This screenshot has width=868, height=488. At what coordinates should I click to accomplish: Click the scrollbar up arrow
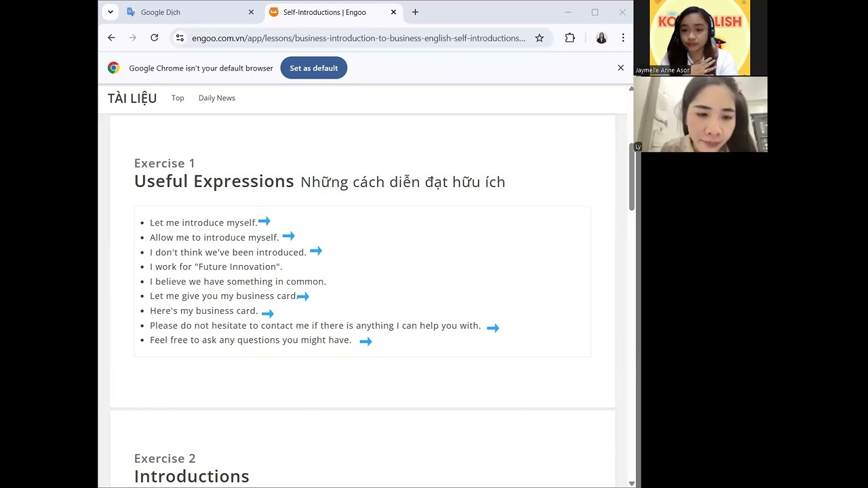click(631, 89)
